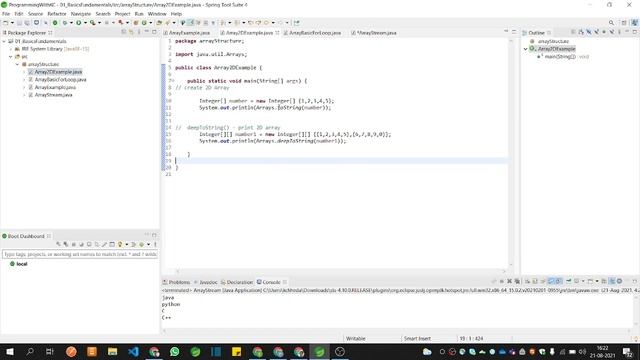Switch to the Problems tab
Image resolution: width=640 pixels, height=360 pixels.
(x=177, y=282)
